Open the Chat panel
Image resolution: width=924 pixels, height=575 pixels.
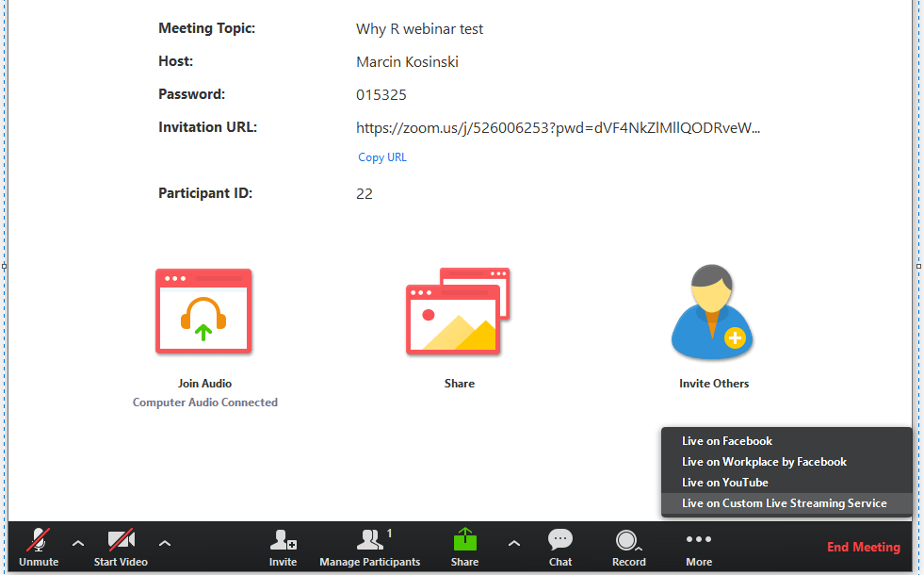(560, 548)
